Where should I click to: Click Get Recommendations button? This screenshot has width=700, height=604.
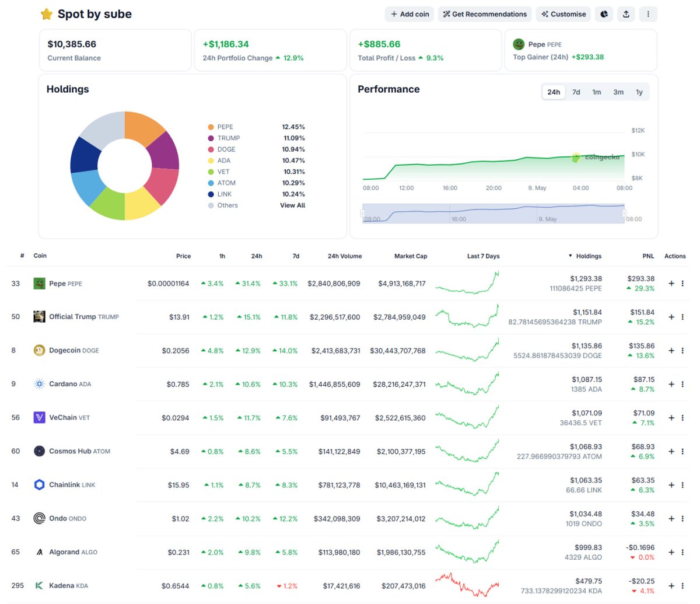(x=485, y=14)
